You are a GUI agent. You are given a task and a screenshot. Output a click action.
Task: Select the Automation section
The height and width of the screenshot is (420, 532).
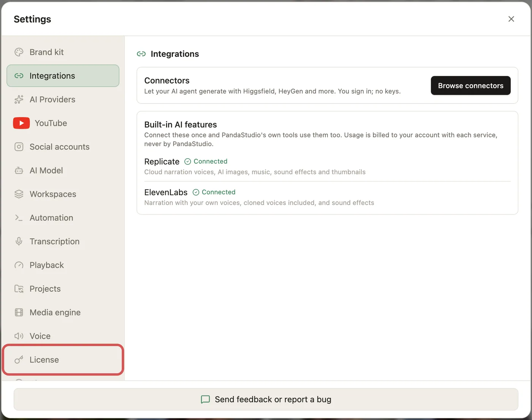pyautogui.click(x=63, y=218)
